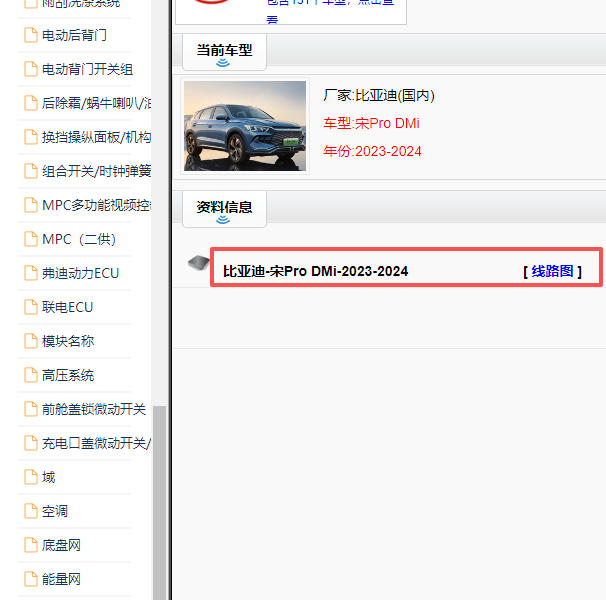
Task: Click the file icon beside 充电口盖微动开关
Action: (x=31, y=443)
